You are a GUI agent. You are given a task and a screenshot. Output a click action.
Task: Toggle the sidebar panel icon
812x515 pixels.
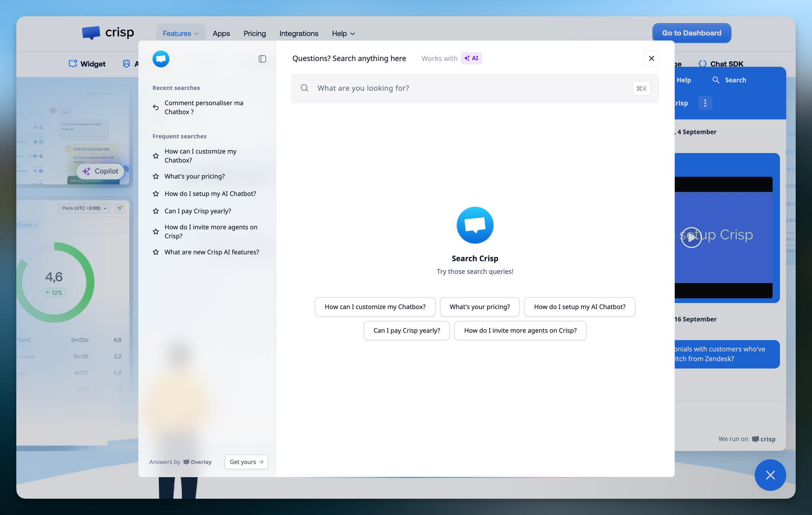(x=262, y=59)
